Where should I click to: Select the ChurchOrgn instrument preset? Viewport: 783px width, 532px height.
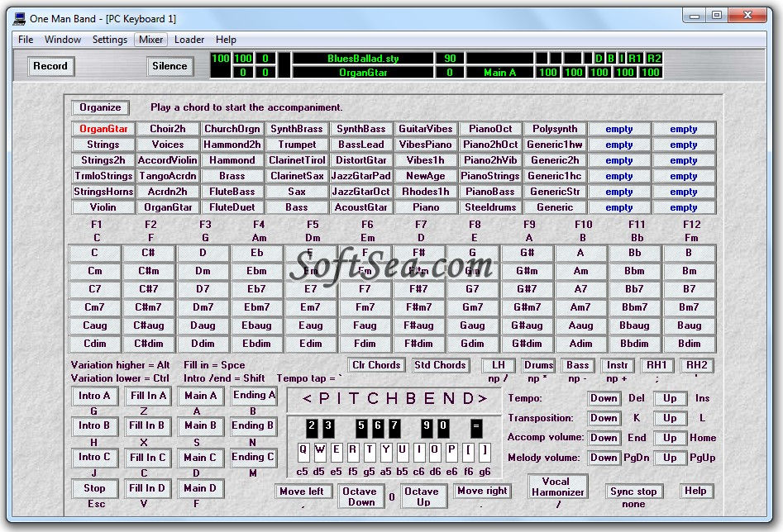[x=232, y=129]
